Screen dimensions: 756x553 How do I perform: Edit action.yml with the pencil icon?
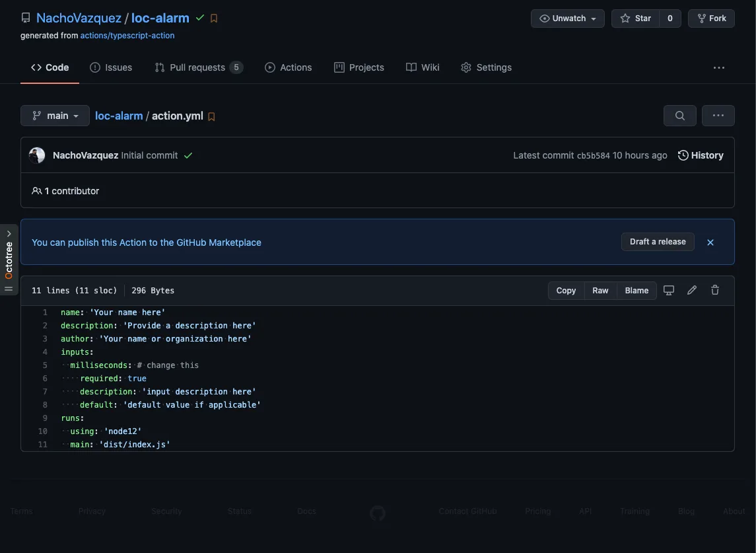pyautogui.click(x=691, y=290)
